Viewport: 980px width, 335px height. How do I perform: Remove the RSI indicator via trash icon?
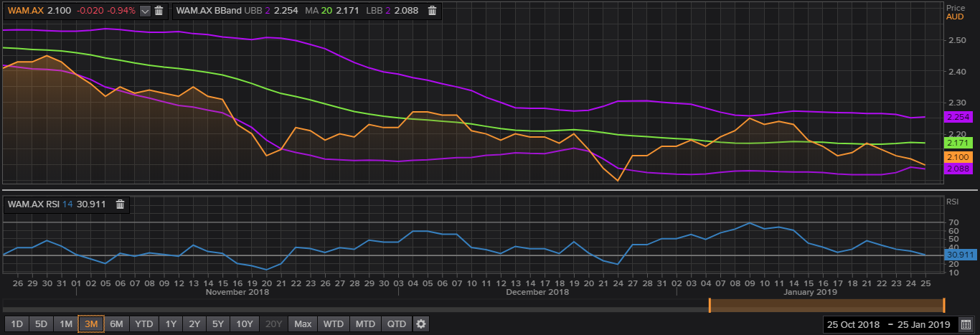[x=121, y=204]
